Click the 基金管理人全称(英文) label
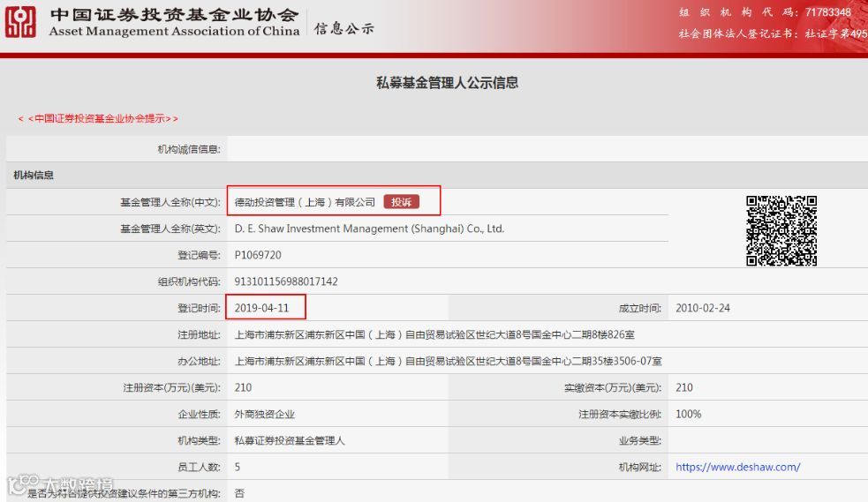This screenshot has width=868, height=502. click(x=170, y=229)
